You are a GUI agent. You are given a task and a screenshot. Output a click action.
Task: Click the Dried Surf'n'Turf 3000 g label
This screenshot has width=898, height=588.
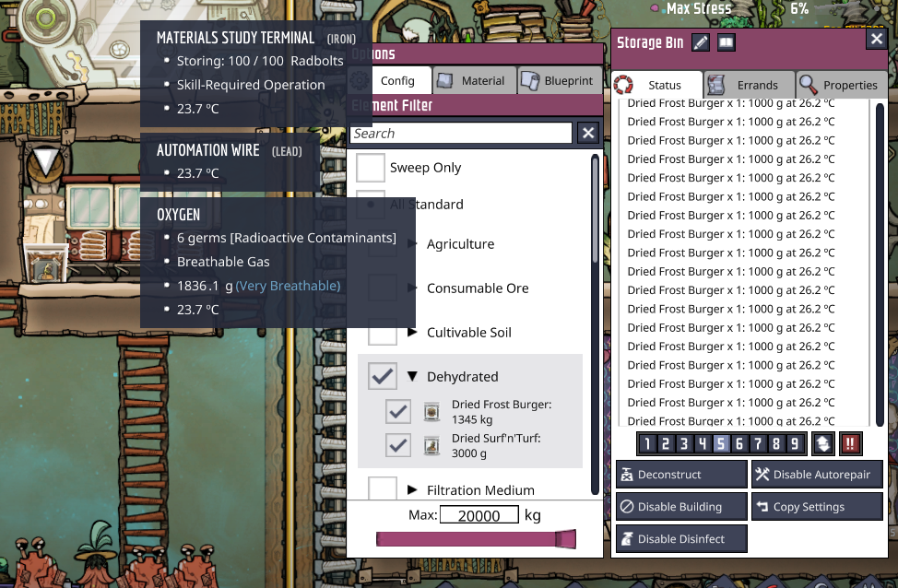point(496,445)
